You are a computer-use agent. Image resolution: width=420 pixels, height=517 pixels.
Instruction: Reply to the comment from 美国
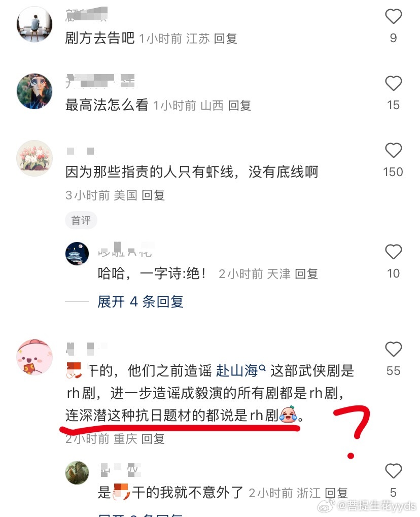153,195
